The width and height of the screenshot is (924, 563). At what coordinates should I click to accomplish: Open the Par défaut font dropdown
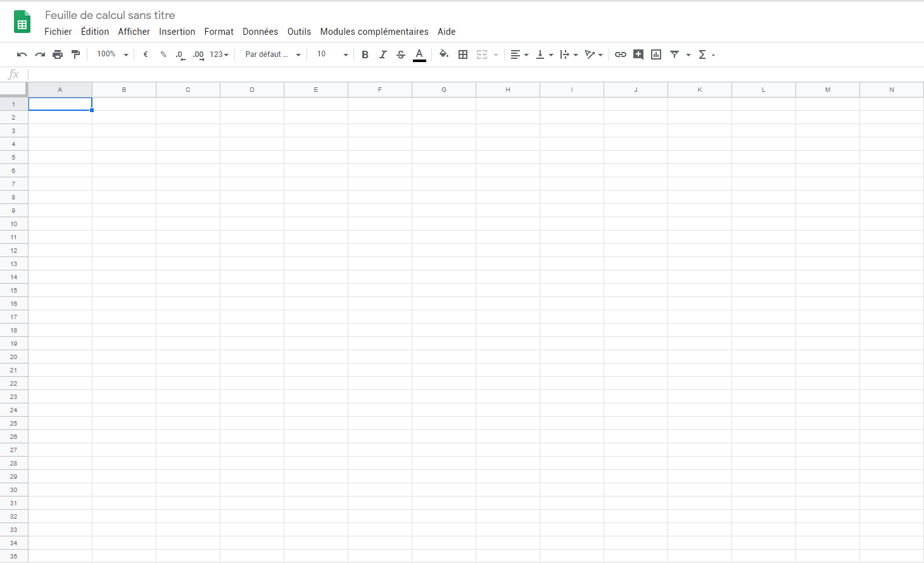pyautogui.click(x=273, y=54)
